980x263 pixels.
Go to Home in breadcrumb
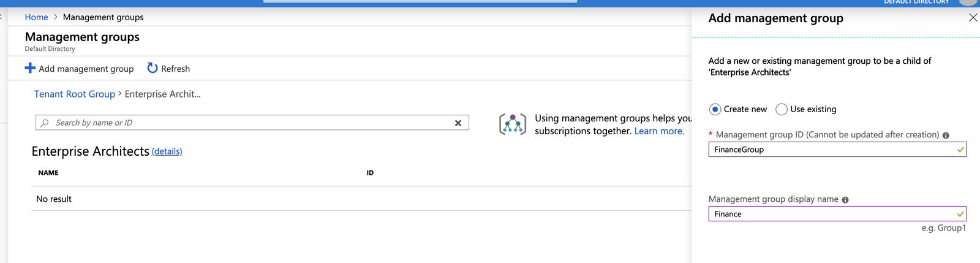tap(36, 17)
